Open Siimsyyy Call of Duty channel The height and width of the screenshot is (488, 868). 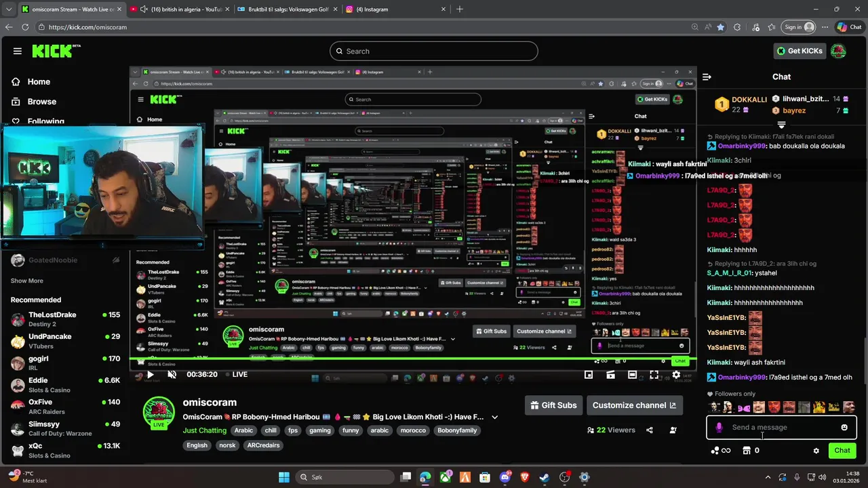click(65, 428)
